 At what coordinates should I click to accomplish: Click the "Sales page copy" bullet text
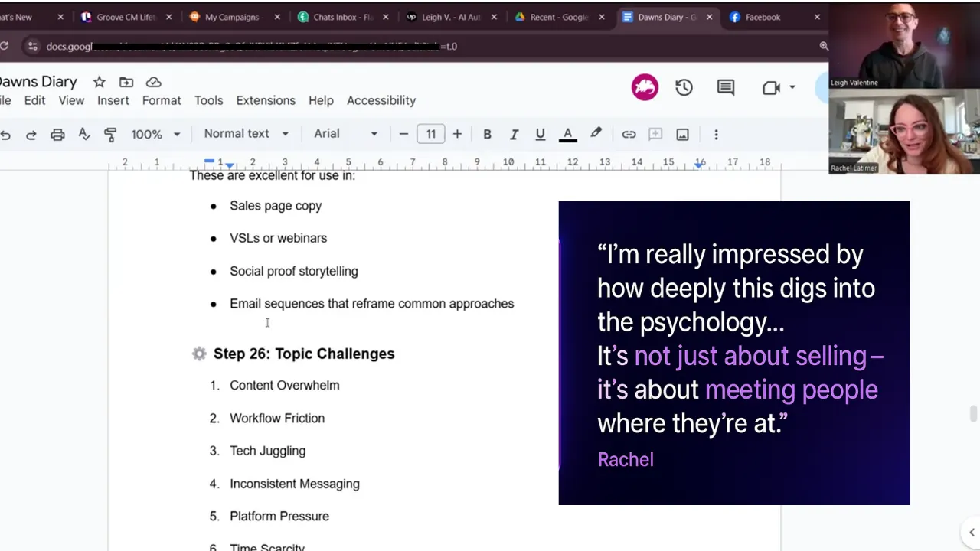(x=276, y=206)
